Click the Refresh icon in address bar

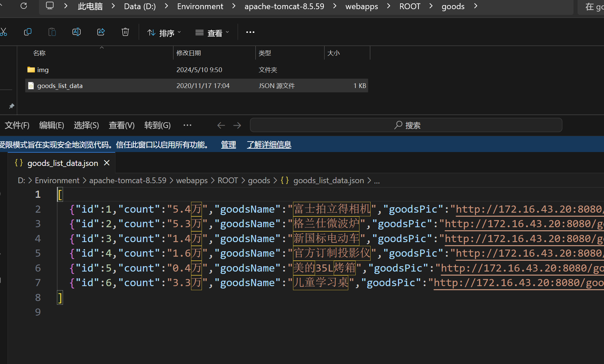coord(24,6)
